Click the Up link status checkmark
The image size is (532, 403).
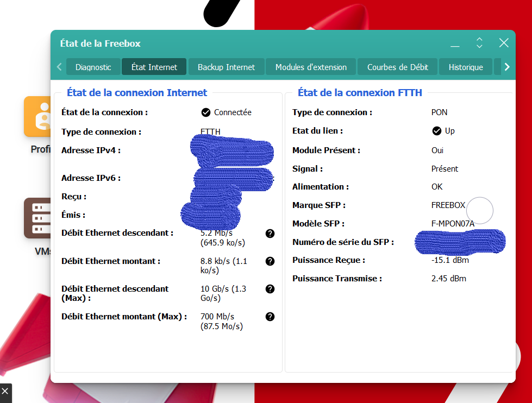pos(436,131)
